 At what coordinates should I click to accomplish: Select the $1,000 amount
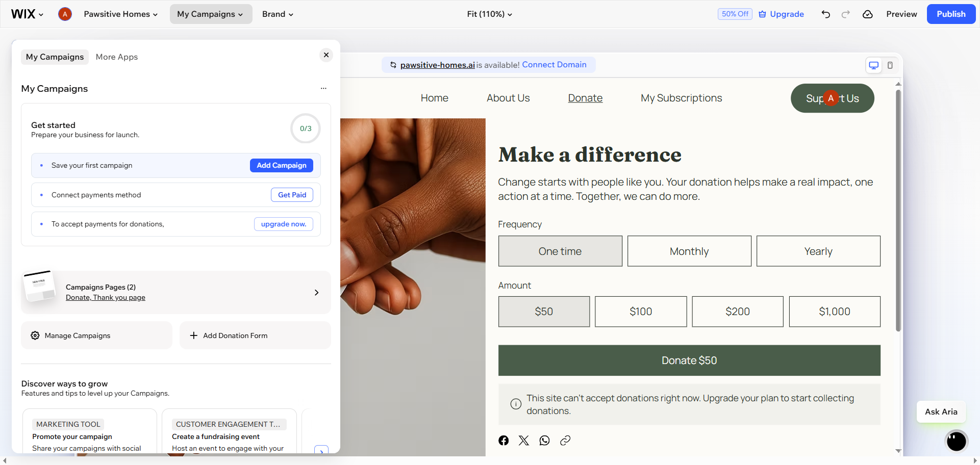tap(835, 312)
